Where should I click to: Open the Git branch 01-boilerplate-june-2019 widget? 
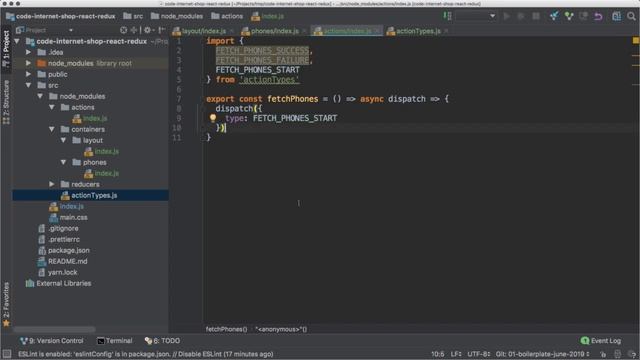pyautogui.click(x=542, y=354)
